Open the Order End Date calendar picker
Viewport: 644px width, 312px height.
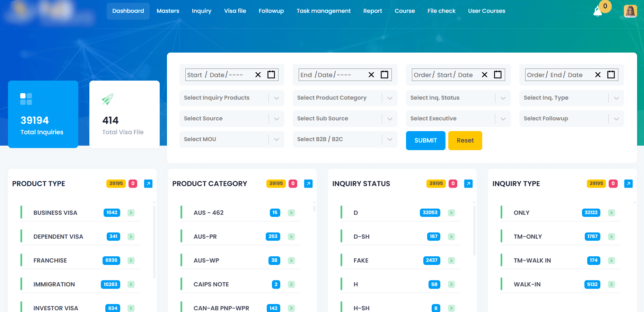(611, 74)
